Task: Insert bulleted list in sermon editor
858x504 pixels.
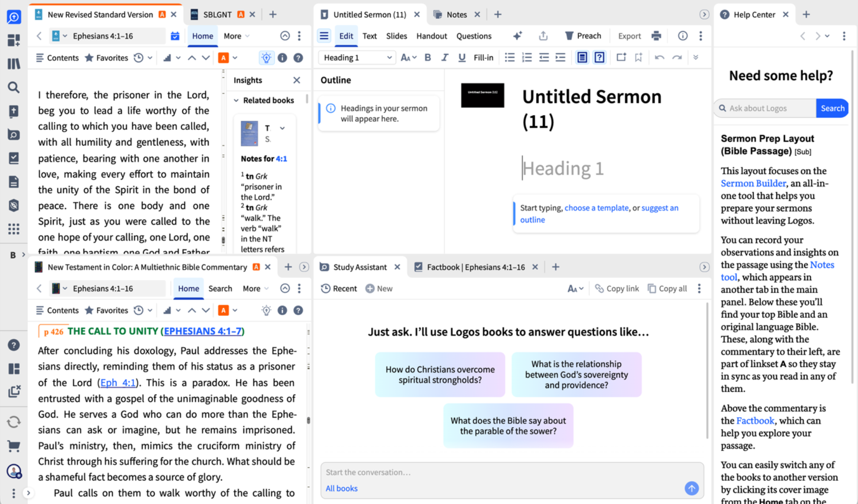Action: (x=510, y=57)
